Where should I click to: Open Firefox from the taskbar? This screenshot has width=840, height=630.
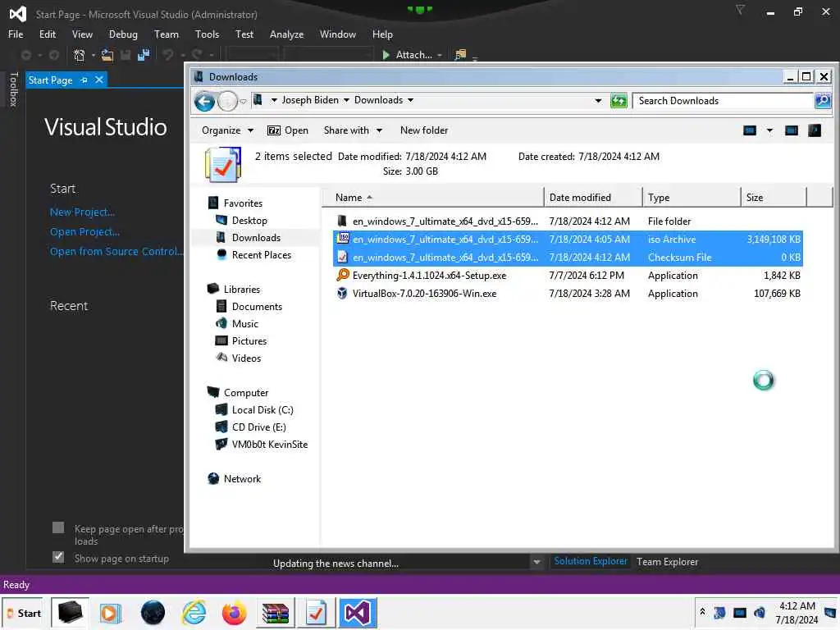pos(234,612)
